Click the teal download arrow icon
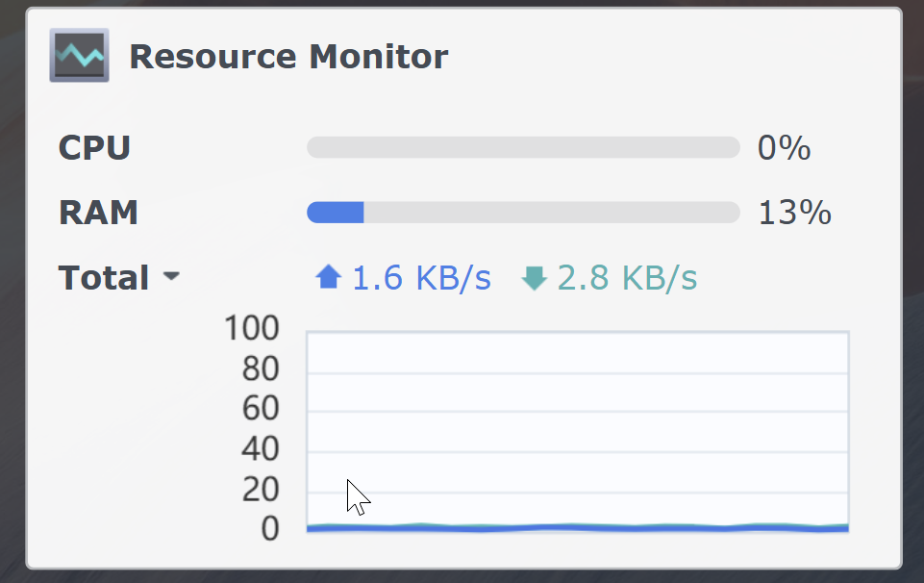The height and width of the screenshot is (583, 924). [534, 278]
